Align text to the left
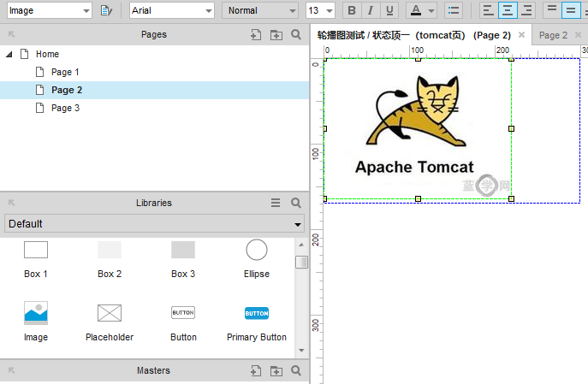 488,10
